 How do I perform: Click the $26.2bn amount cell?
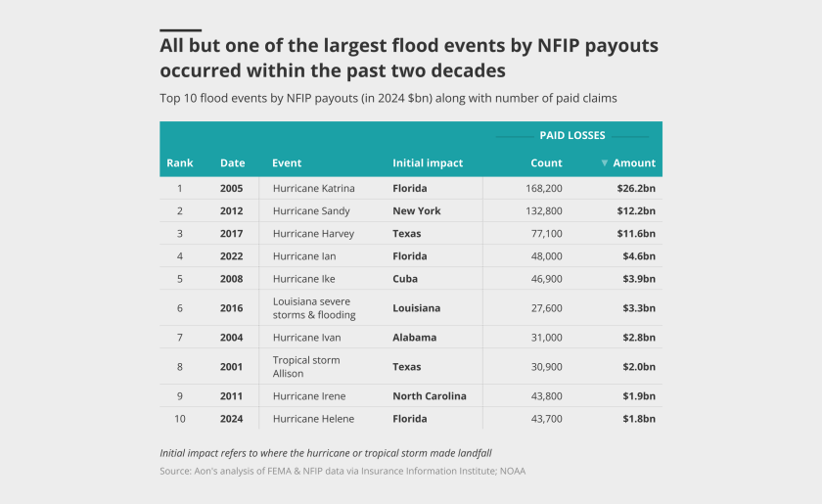point(636,188)
